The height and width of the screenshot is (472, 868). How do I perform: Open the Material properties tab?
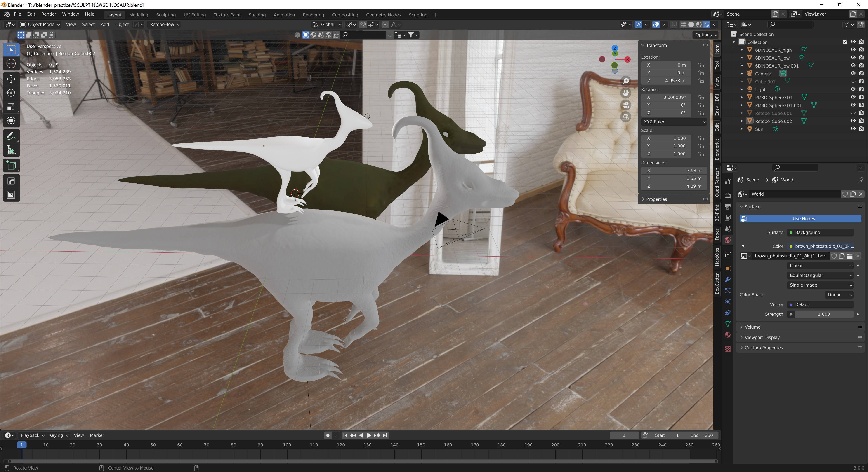[x=728, y=335]
